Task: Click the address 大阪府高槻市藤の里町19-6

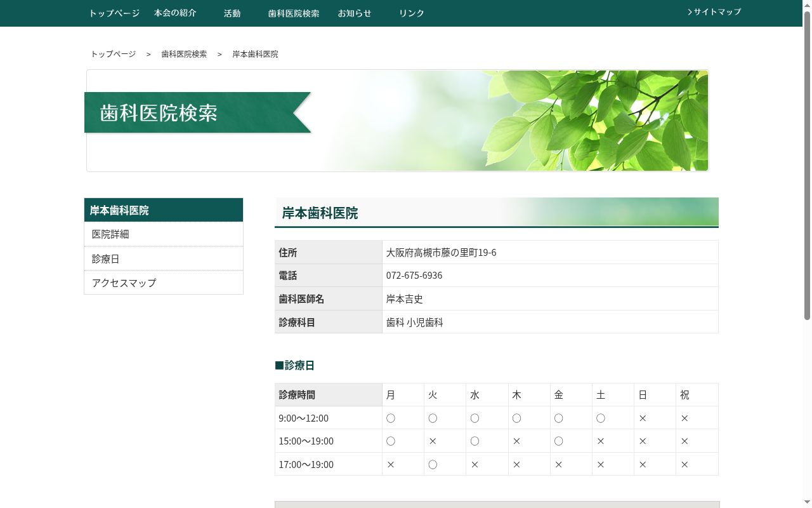Action: [442, 253]
